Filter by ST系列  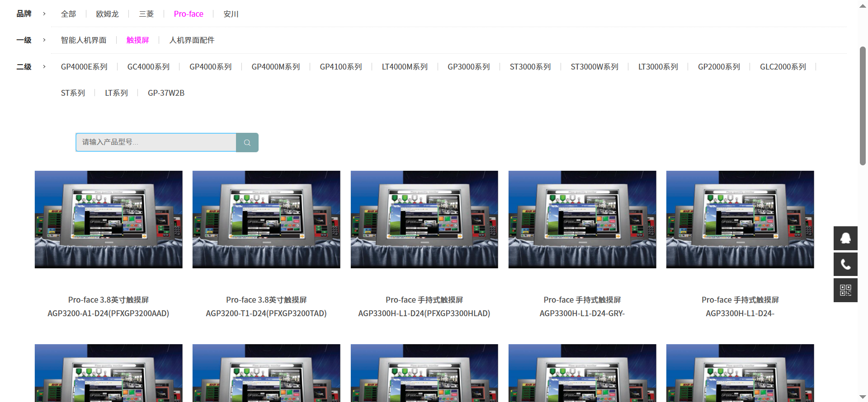(x=73, y=93)
